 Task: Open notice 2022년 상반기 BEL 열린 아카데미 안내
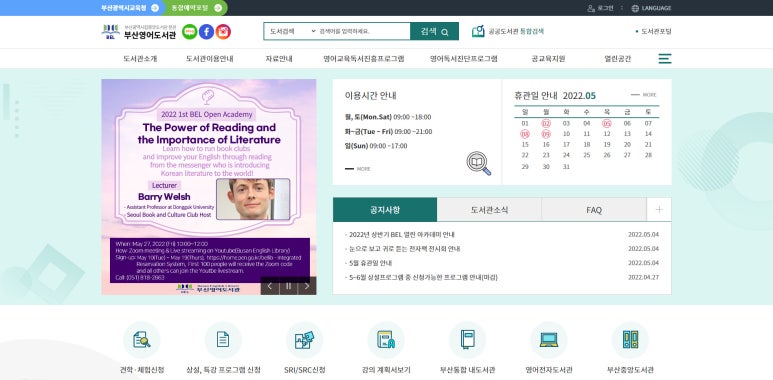point(402,235)
